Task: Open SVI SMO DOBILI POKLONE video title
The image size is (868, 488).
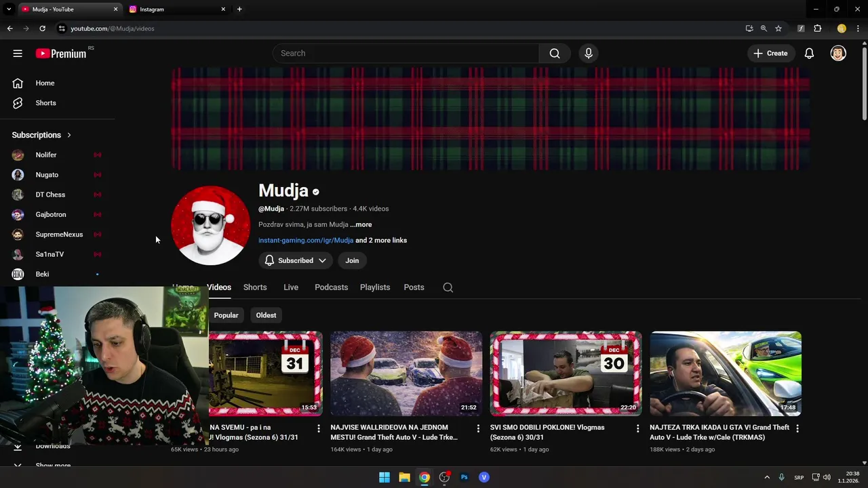Action: point(547,432)
